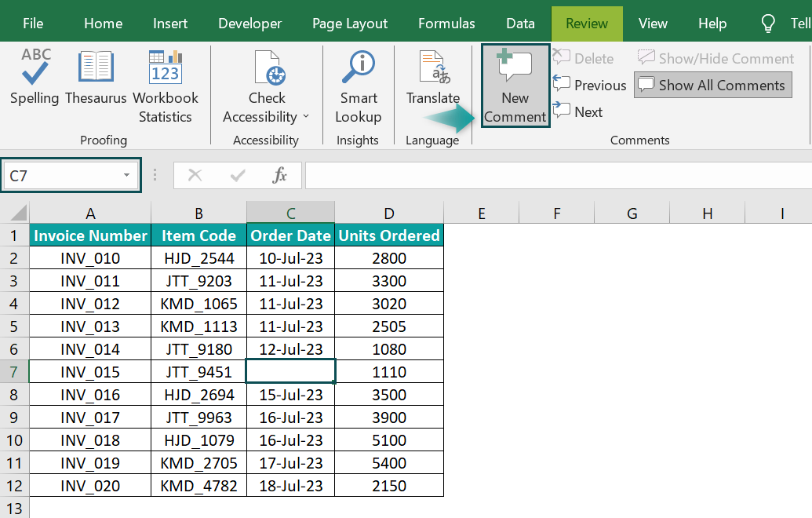The image size is (812, 518).
Task: Click Show/Hide Comment
Action: (716, 58)
